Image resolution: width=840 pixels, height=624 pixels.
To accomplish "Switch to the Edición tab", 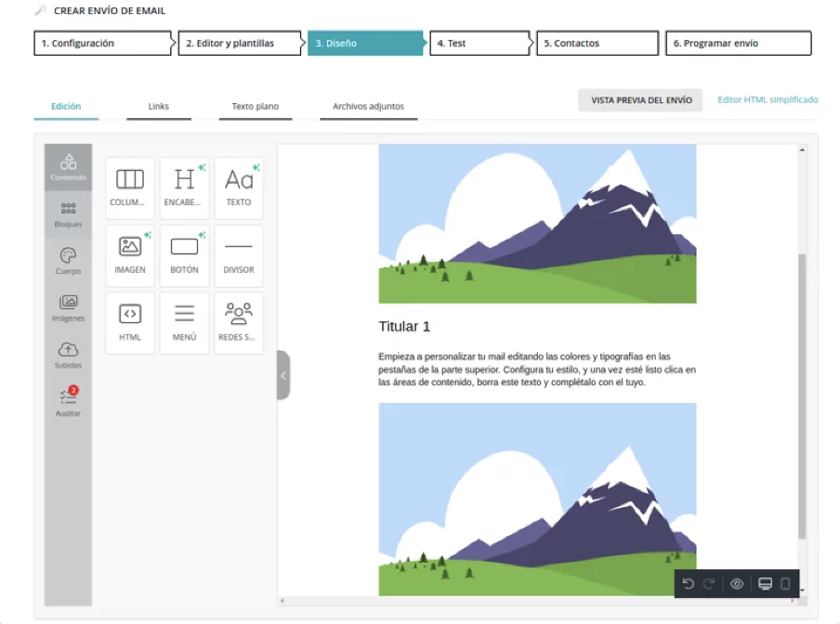I will (66, 106).
